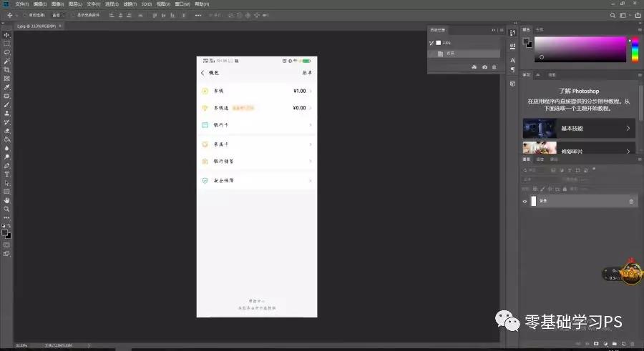Select the Clone Stamp tool
This screenshot has height=351, width=644.
tap(6, 113)
